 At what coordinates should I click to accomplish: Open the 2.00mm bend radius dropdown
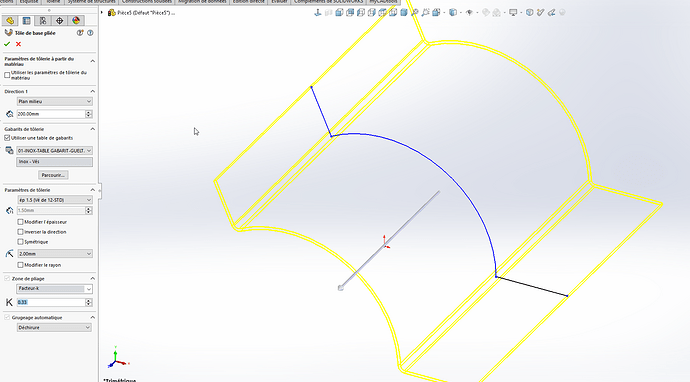(x=55, y=254)
